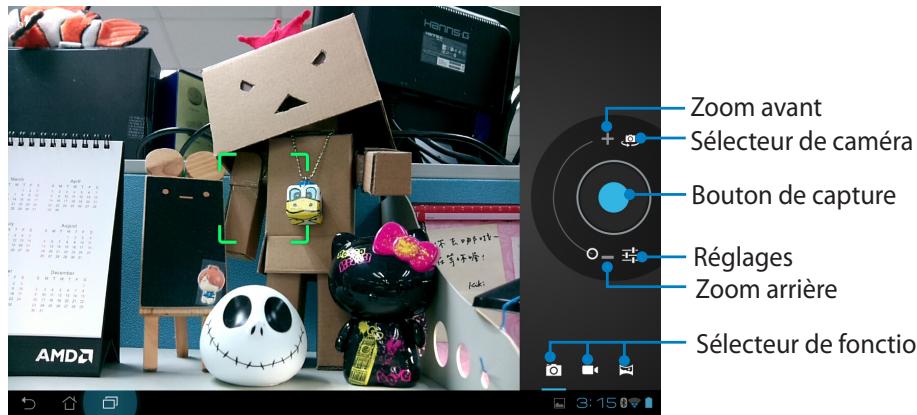Open the gallery picture icon in status bar
This screenshot has width=917, height=415.
coord(559,403)
